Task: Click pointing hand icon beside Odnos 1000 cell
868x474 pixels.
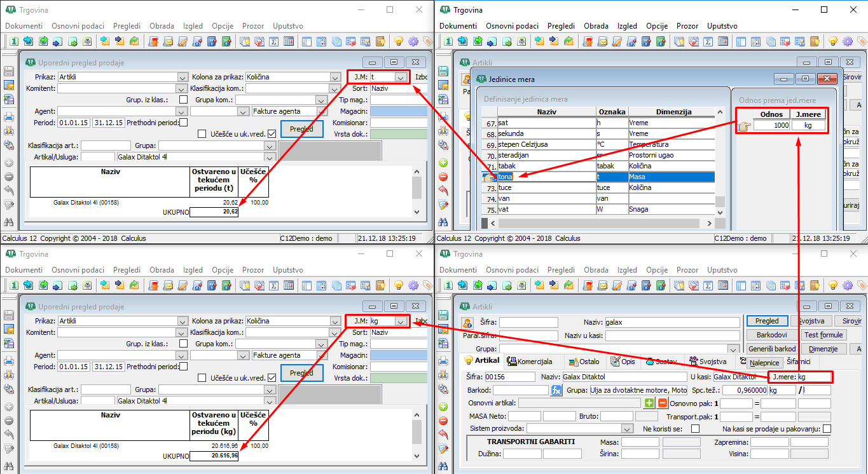Action: 745,126
